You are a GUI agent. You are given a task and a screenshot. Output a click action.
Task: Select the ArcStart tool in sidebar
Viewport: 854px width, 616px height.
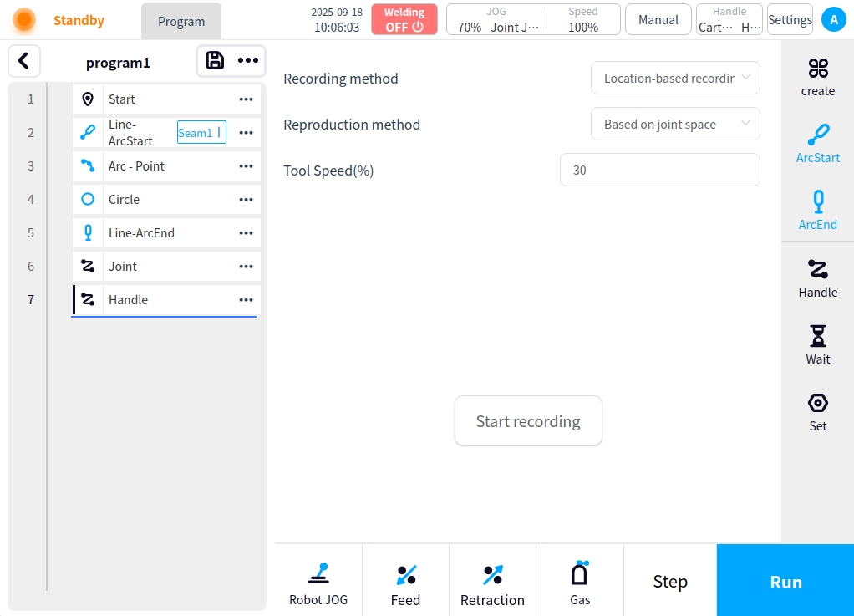pyautogui.click(x=817, y=143)
